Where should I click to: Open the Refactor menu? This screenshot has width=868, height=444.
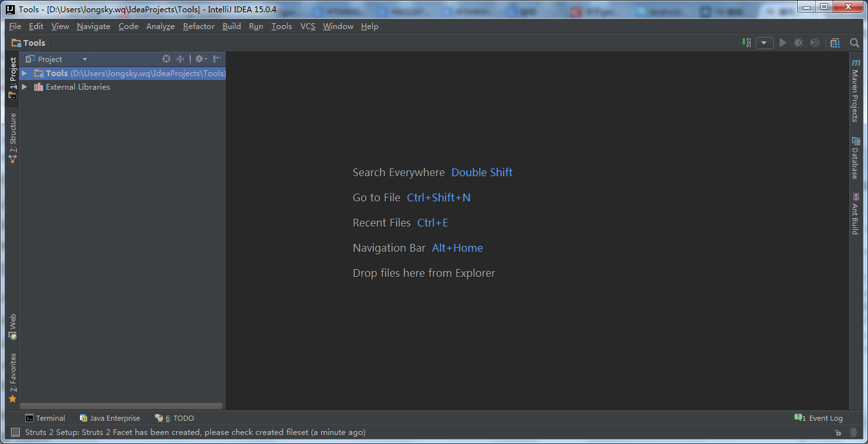coord(199,26)
